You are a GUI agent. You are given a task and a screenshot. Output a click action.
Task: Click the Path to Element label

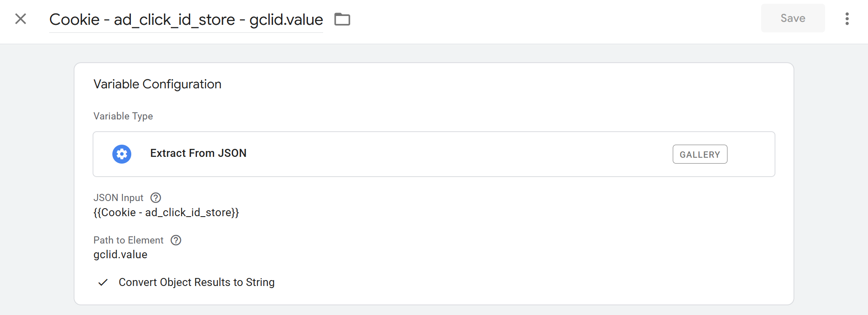click(x=129, y=240)
